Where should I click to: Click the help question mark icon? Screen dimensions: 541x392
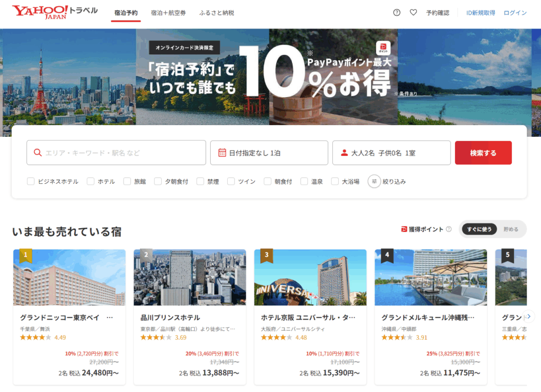[x=397, y=13]
